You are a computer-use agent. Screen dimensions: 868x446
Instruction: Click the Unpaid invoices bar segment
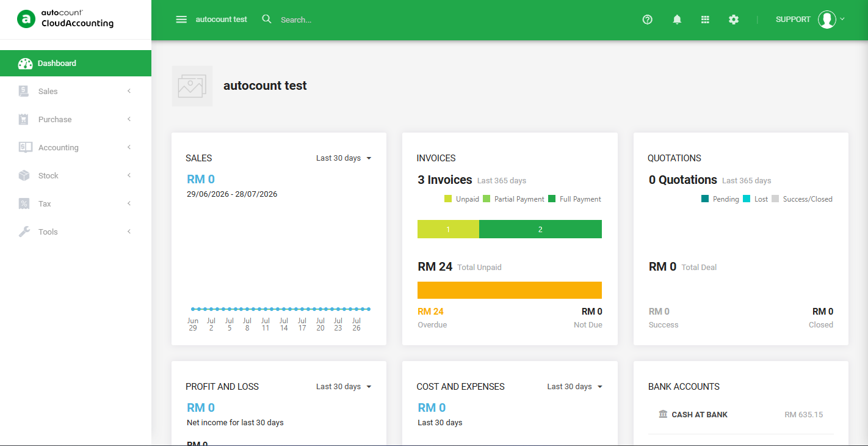448,229
